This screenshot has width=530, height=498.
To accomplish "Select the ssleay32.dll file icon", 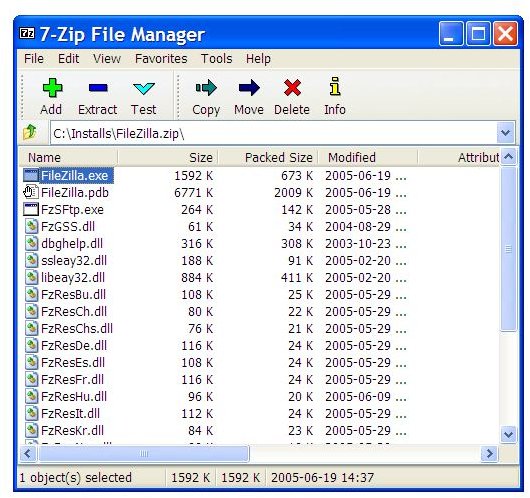I will [31, 260].
